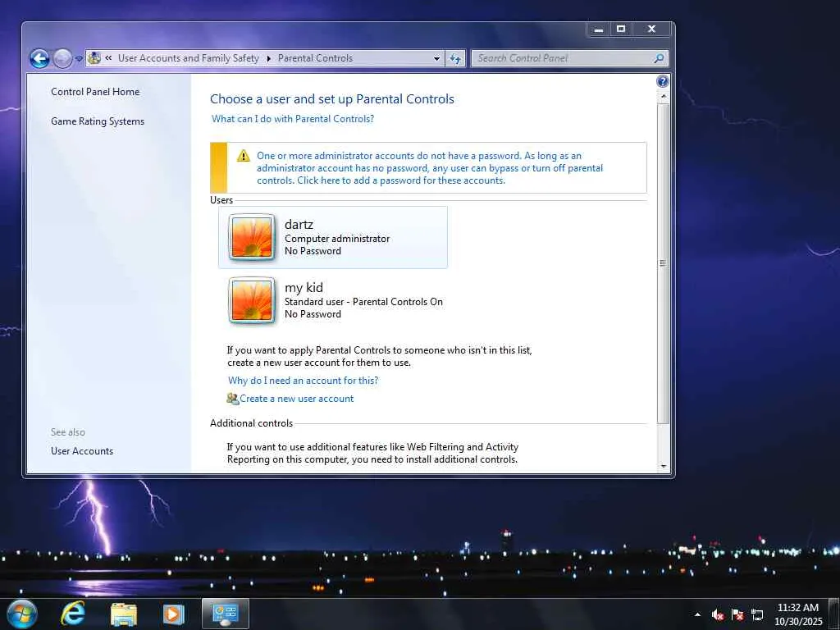Open the recent pages dropdown arrow
This screenshot has width=840, height=630.
point(78,58)
